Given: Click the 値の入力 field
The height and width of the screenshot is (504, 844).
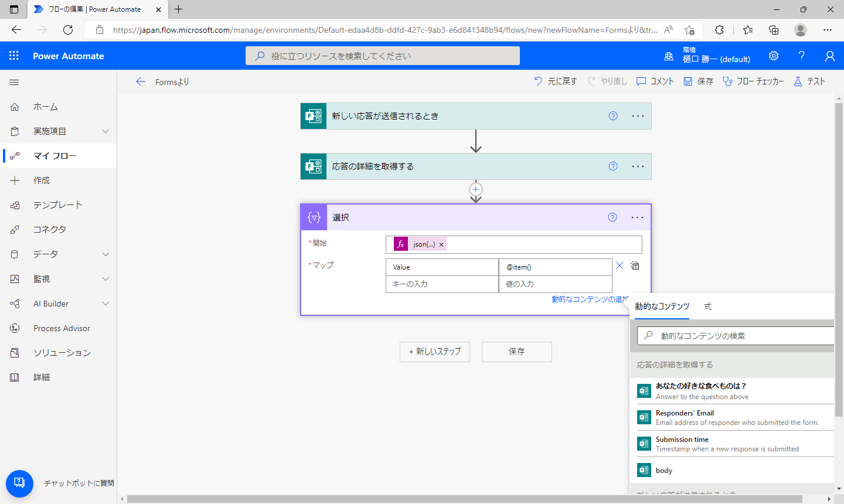Looking at the screenshot, I should (x=556, y=284).
